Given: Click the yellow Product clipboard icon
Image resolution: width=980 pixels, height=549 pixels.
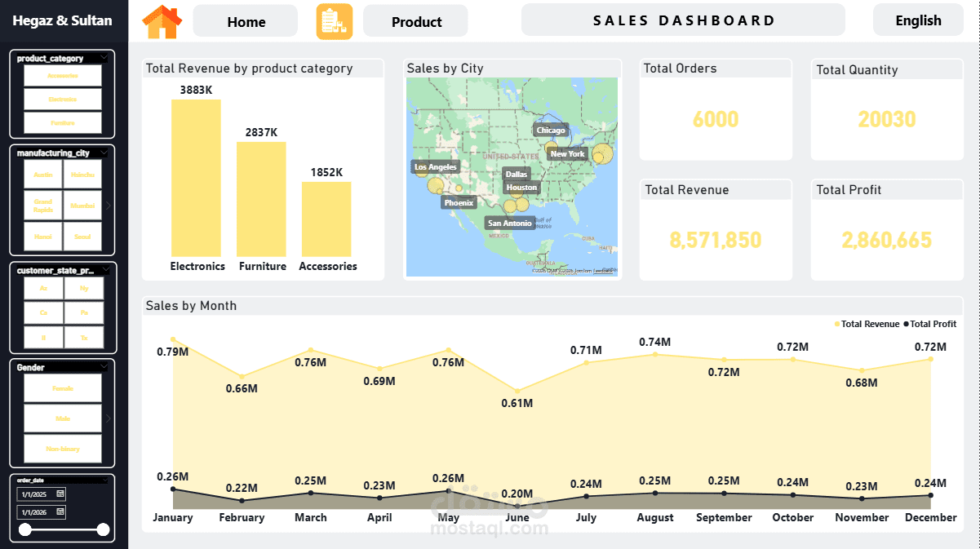Looking at the screenshot, I should (335, 20).
